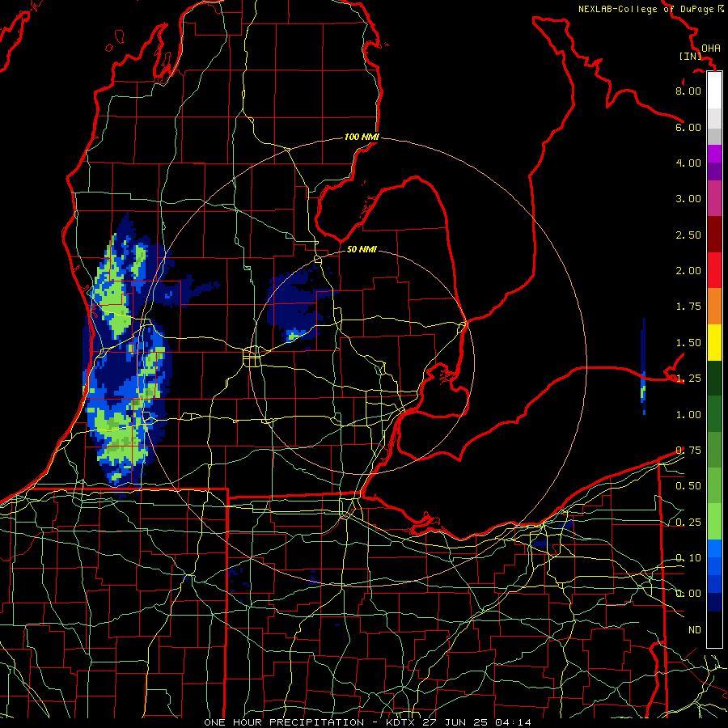Click the 50 NMI range ring label

(x=362, y=249)
